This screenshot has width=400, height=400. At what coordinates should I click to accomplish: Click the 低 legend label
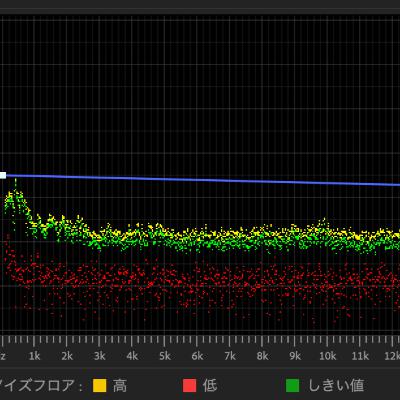click(210, 386)
